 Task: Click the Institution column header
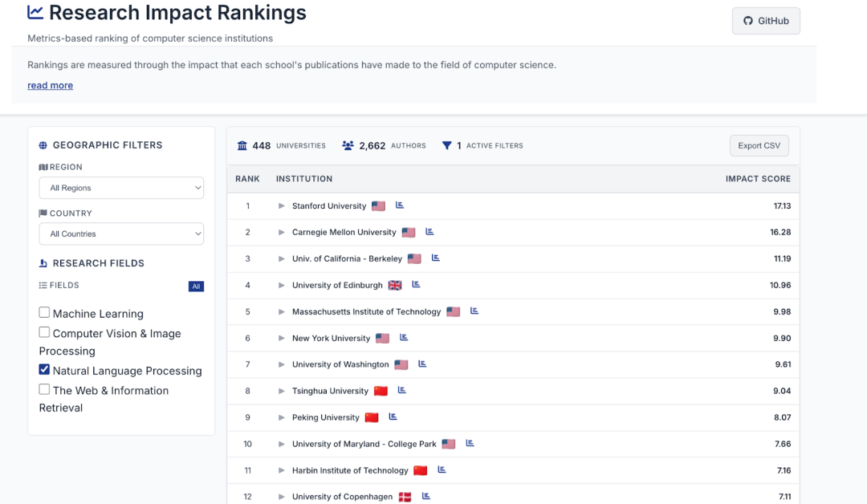(x=304, y=179)
